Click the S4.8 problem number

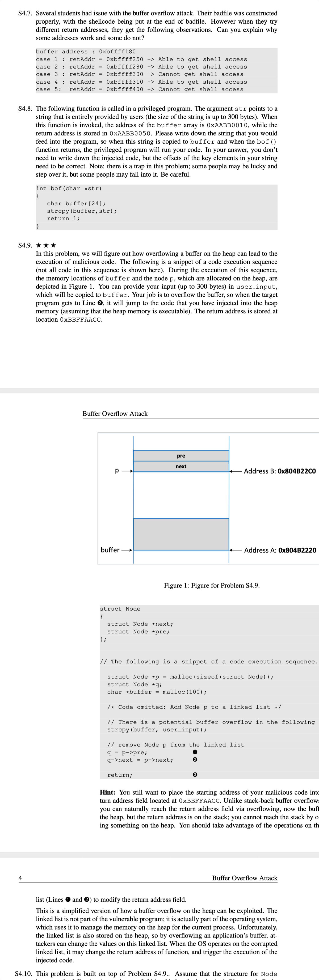25,109
